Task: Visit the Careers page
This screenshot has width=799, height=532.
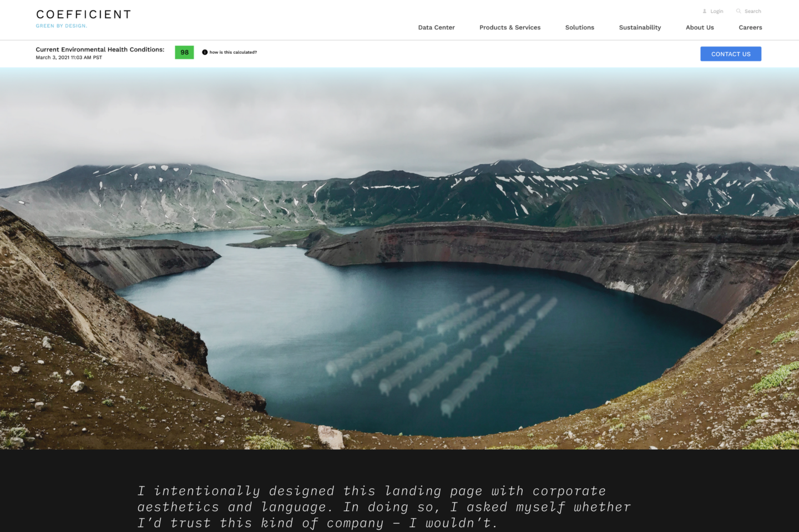Action: (750, 27)
